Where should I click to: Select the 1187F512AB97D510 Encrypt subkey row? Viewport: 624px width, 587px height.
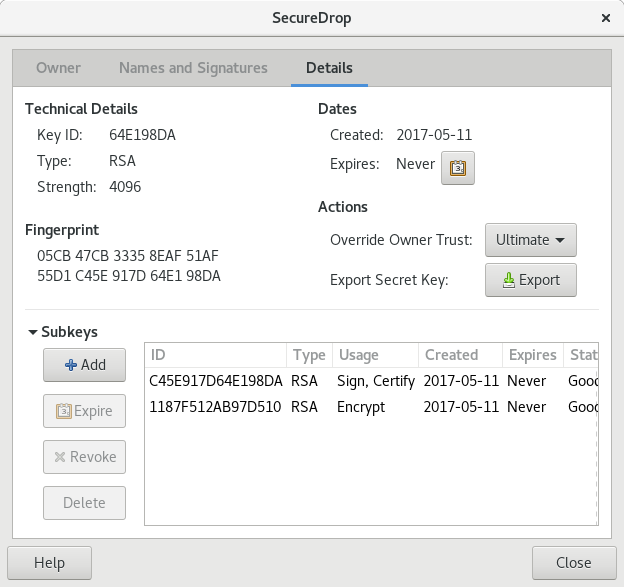pyautogui.click(x=371, y=407)
